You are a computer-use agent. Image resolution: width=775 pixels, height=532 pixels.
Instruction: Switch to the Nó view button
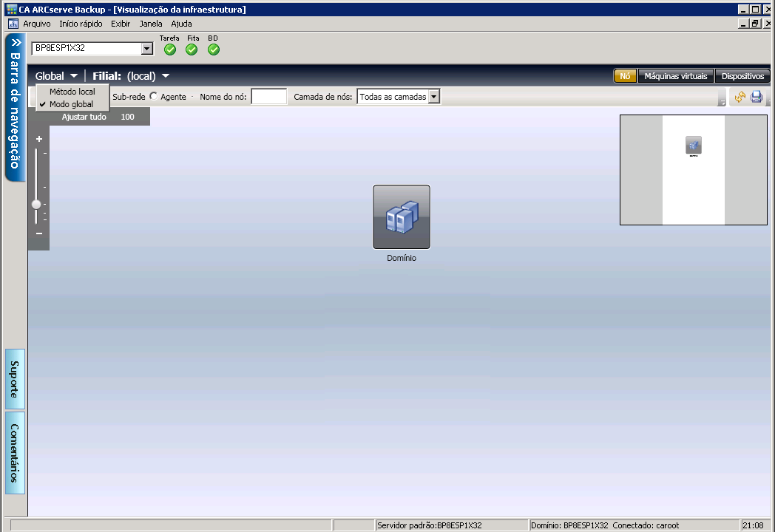625,76
